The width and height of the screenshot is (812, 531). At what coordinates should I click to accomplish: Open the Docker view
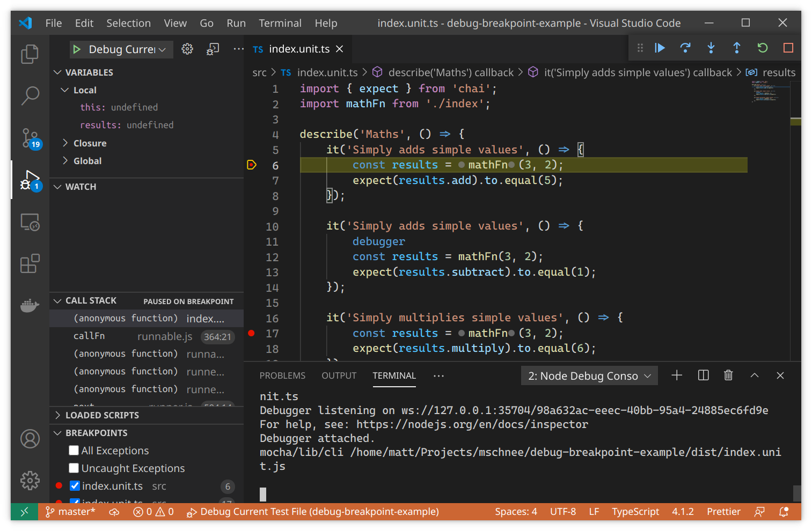[30, 306]
